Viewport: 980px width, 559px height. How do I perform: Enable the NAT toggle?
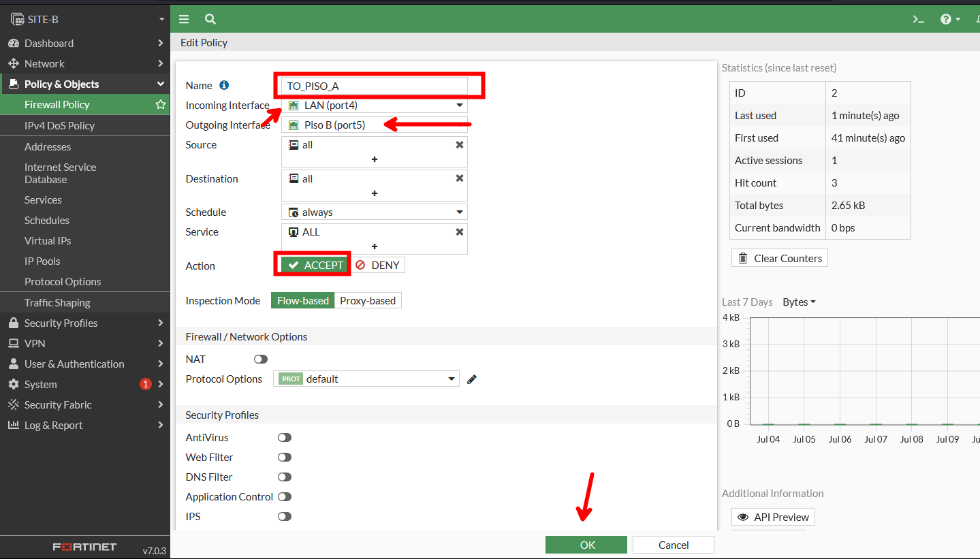coord(261,359)
